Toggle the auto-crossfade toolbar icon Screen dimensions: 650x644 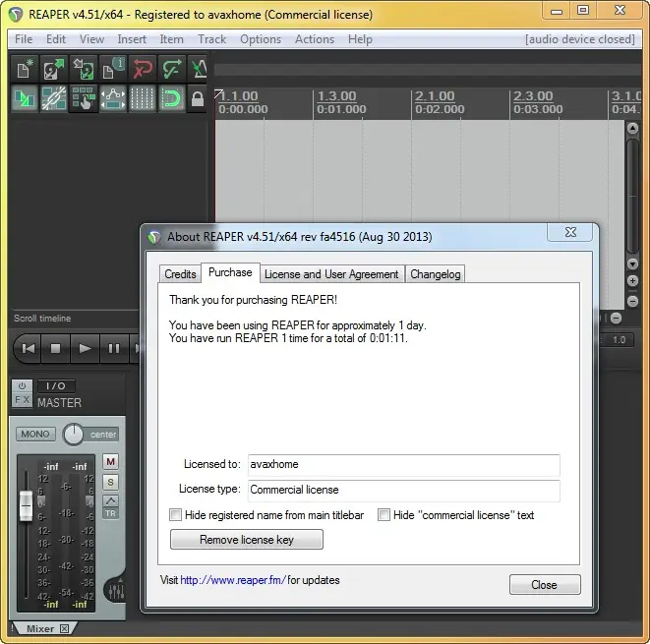[x=25, y=98]
